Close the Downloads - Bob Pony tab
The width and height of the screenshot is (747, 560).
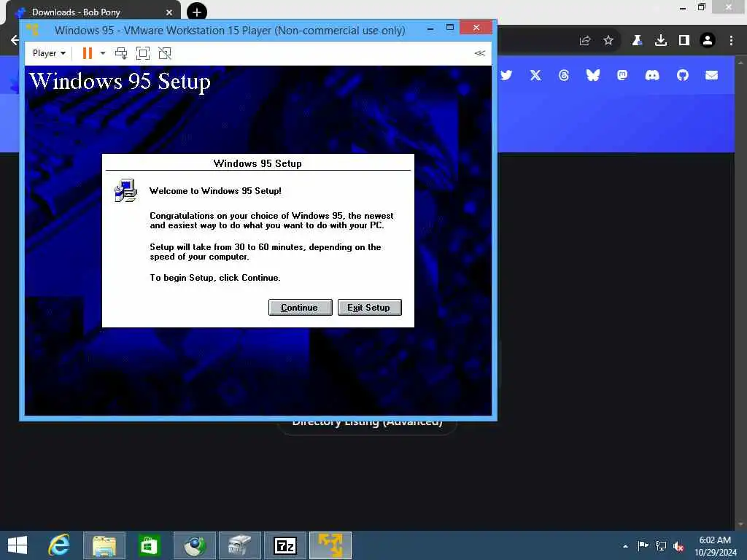[x=169, y=12]
